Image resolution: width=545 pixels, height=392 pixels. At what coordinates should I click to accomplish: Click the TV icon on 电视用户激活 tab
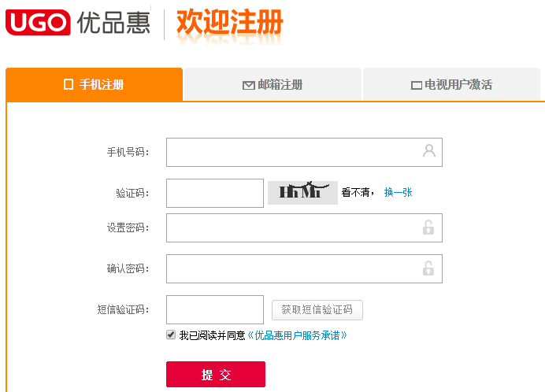point(417,86)
